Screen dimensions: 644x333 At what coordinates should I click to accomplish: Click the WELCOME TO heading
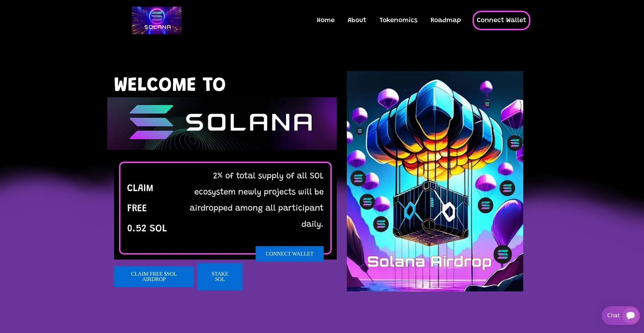click(x=170, y=84)
